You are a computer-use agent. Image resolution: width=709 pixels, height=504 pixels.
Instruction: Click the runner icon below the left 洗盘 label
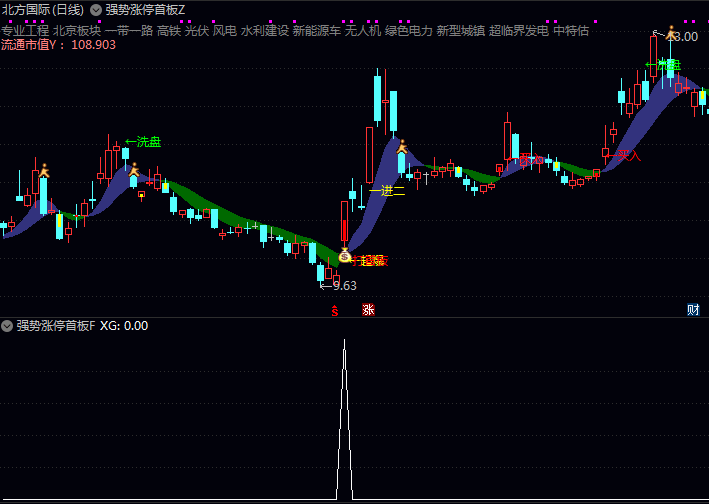coord(134,170)
